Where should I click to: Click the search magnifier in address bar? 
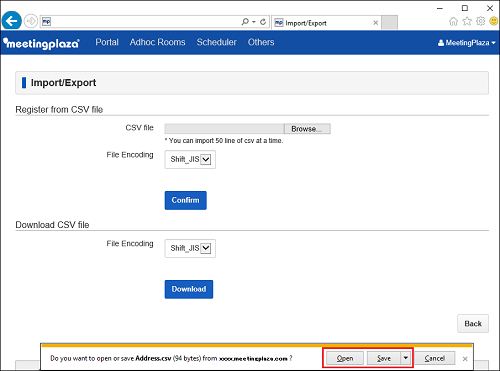coord(245,22)
